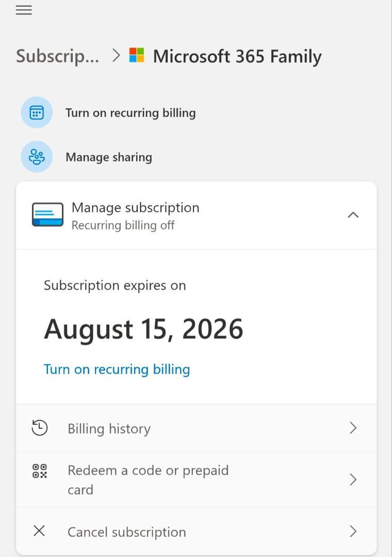
Task: Open the hamburger navigation menu
Action: 24,10
